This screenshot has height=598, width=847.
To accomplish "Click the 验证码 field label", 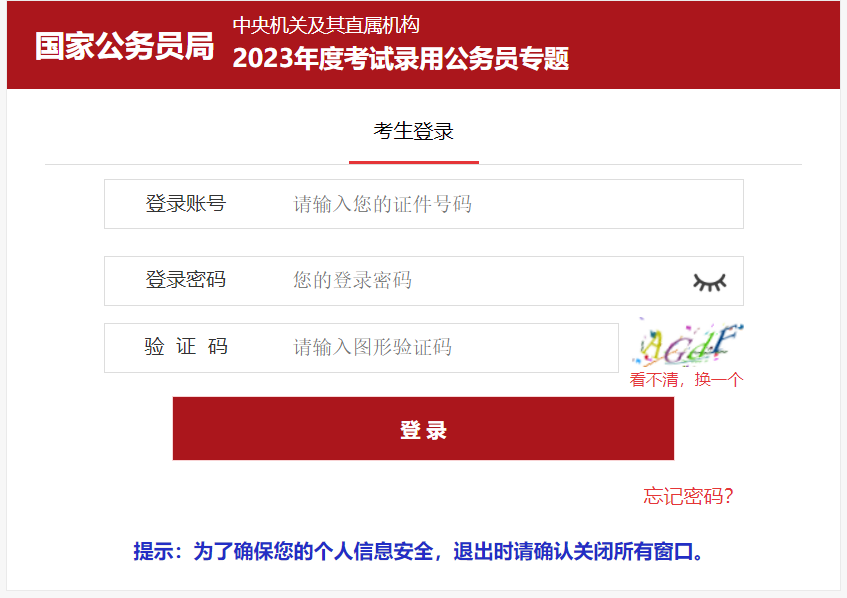I will pyautogui.click(x=186, y=347).
